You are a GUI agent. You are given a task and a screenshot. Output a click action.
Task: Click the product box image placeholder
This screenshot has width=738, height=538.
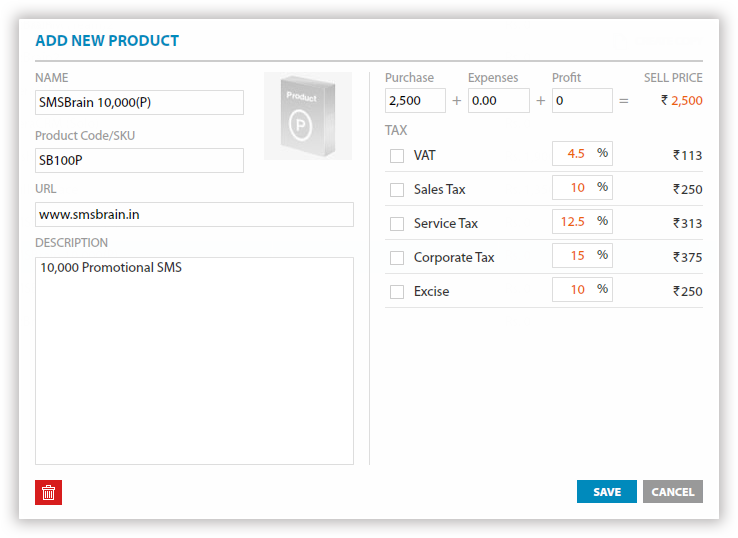308,116
